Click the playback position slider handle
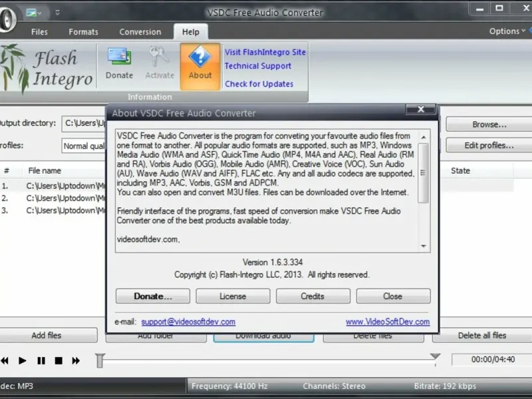Image resolution: width=532 pixels, height=399 pixels. 100,360
